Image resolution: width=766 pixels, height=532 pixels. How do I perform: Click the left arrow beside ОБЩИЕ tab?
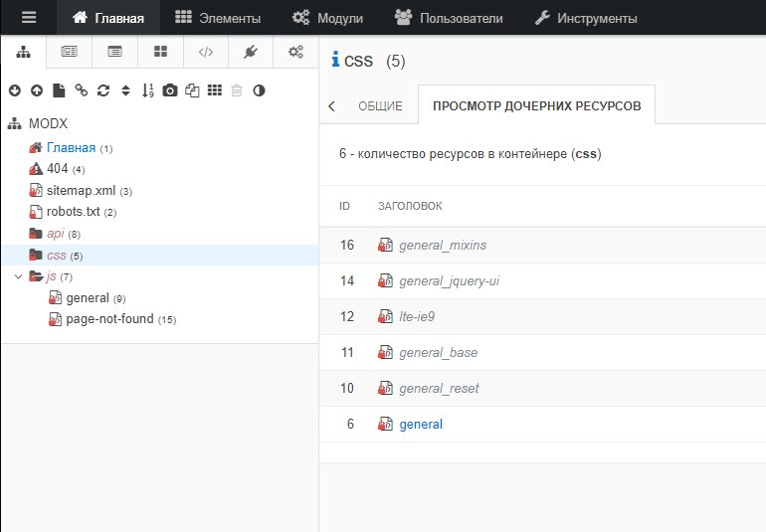click(332, 106)
